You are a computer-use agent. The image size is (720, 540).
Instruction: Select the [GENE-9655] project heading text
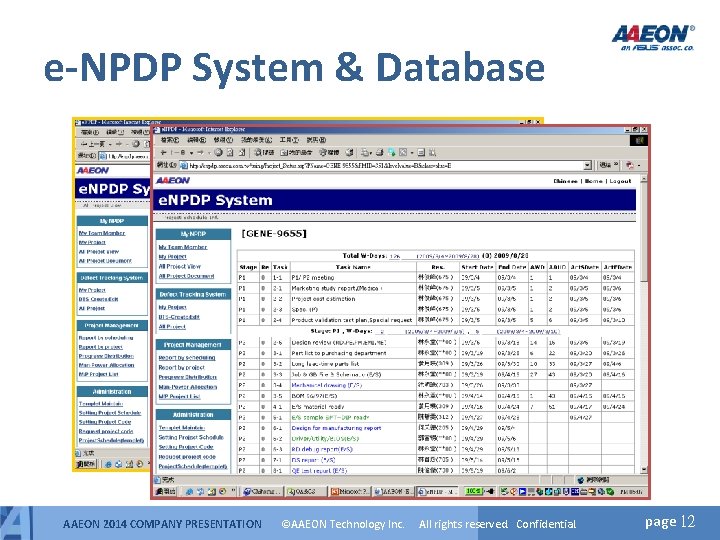274,233
